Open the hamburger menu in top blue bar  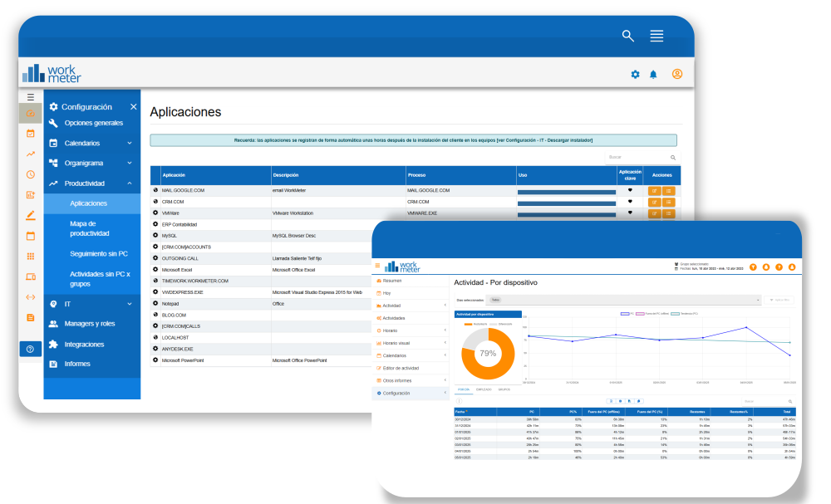tap(656, 36)
